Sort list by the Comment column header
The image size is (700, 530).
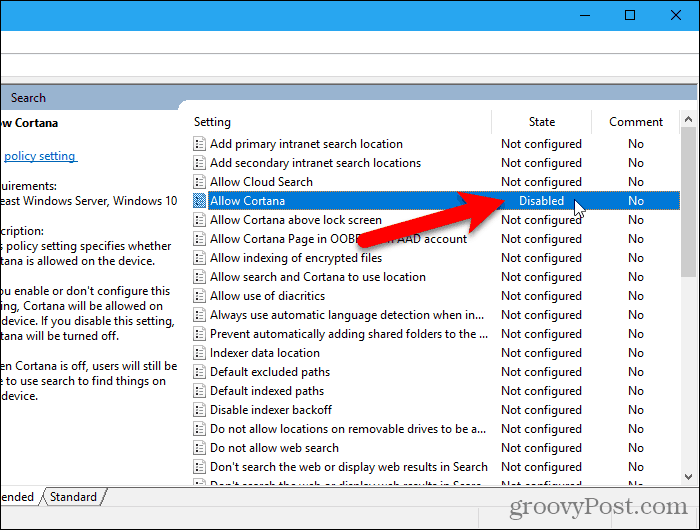(636, 122)
